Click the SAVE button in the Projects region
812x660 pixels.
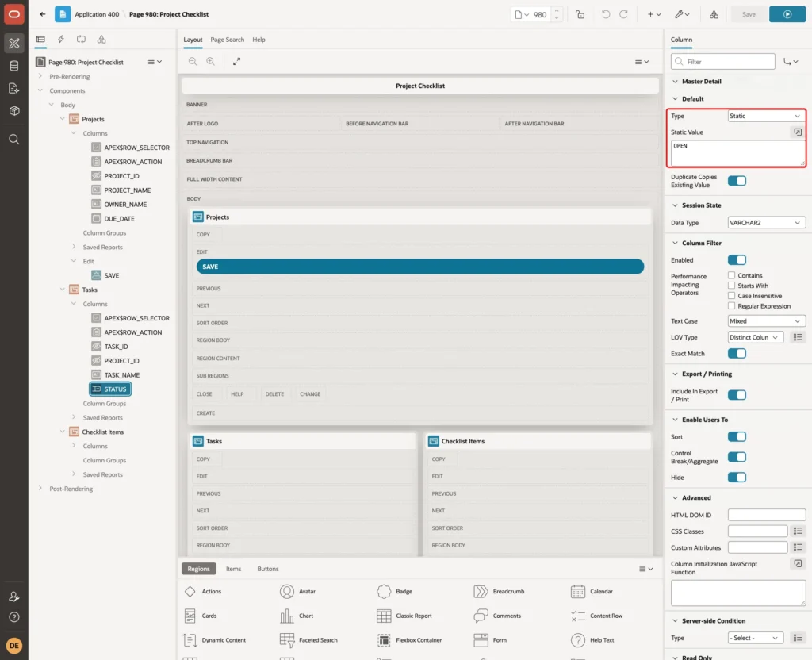420,267
